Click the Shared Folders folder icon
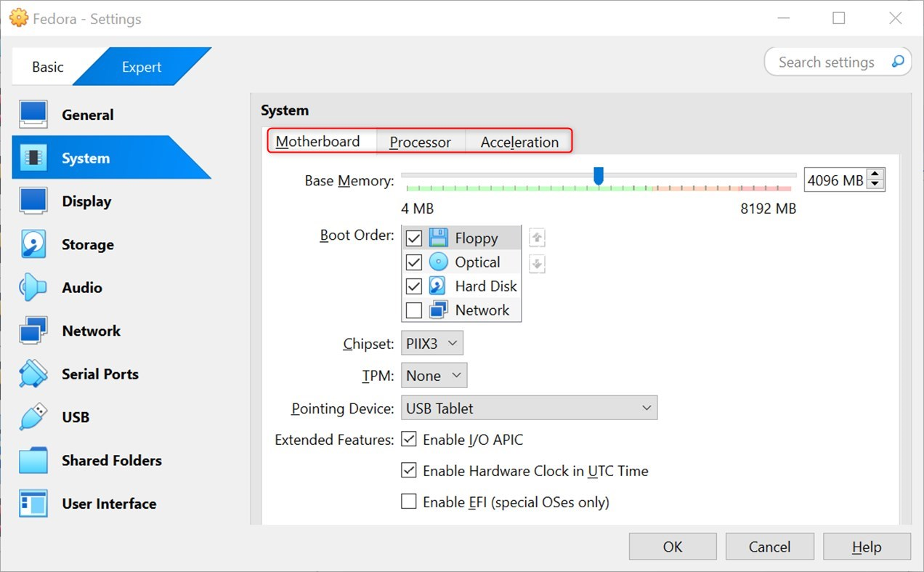Screen dimensions: 924x572 tap(33, 460)
